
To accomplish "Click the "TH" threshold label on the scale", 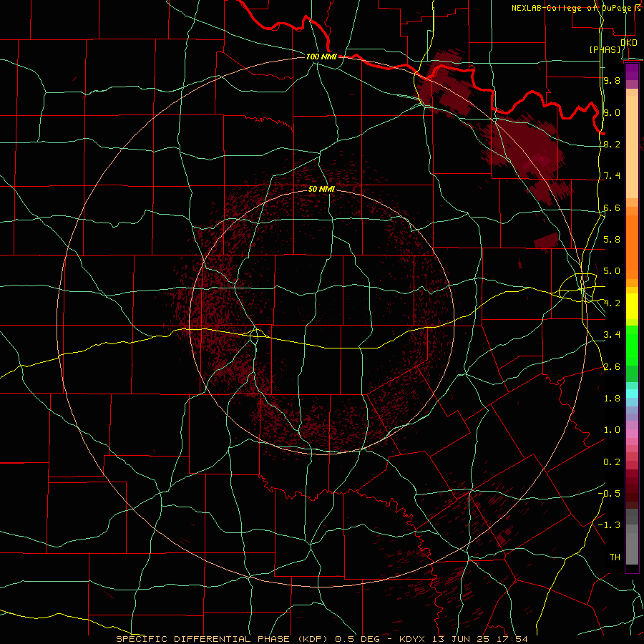I will pos(615,557).
